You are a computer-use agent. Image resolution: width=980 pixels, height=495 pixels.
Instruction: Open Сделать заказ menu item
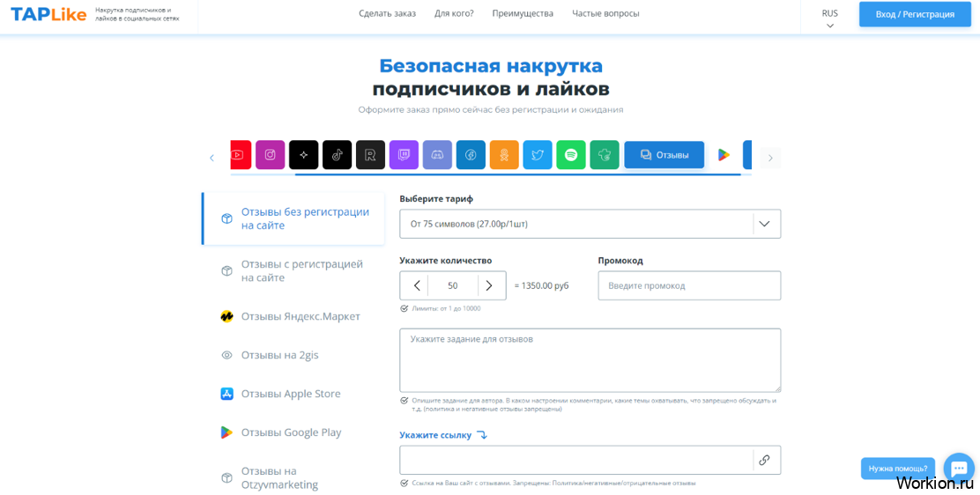[388, 14]
